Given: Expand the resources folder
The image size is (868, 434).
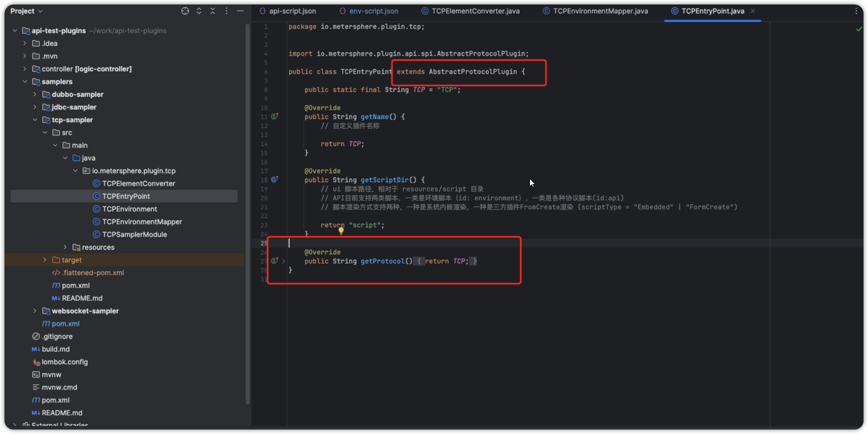Looking at the screenshot, I should [65, 247].
